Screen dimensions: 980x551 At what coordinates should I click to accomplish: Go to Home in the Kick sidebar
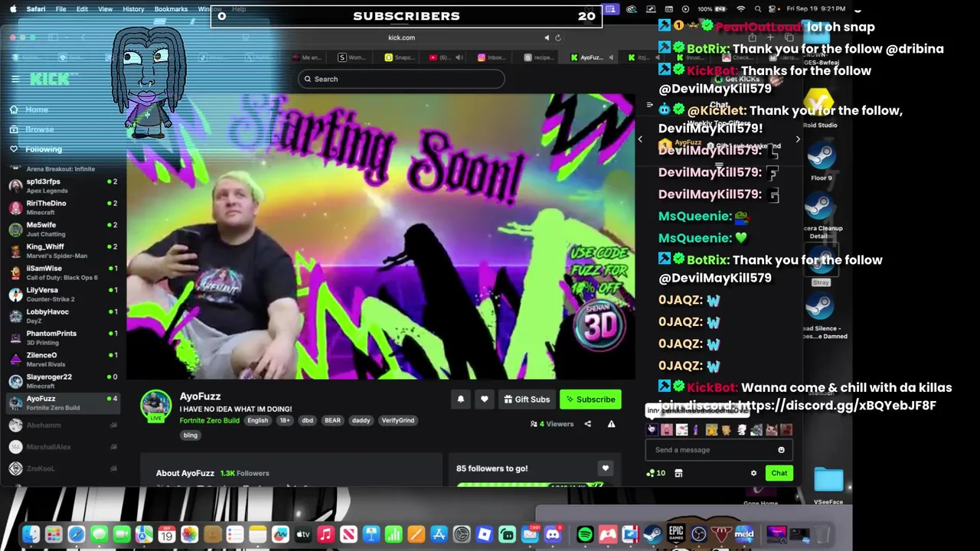[x=29, y=109]
